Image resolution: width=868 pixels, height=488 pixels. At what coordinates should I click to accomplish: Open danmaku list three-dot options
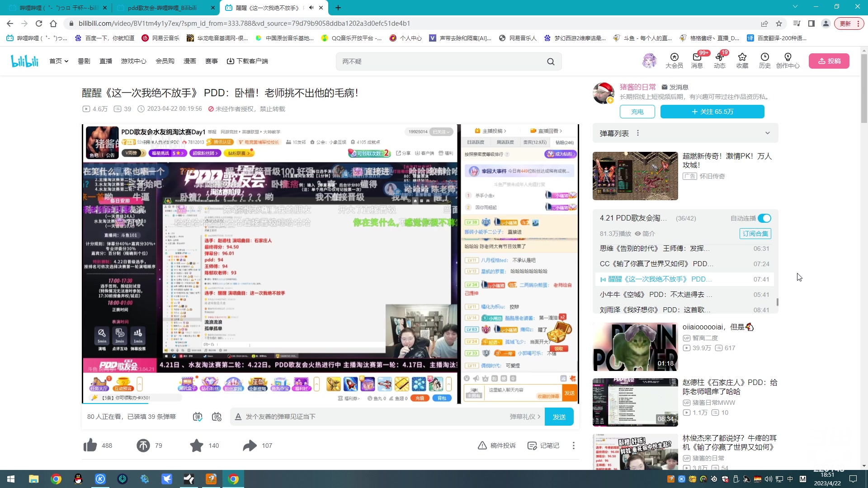coord(638,133)
